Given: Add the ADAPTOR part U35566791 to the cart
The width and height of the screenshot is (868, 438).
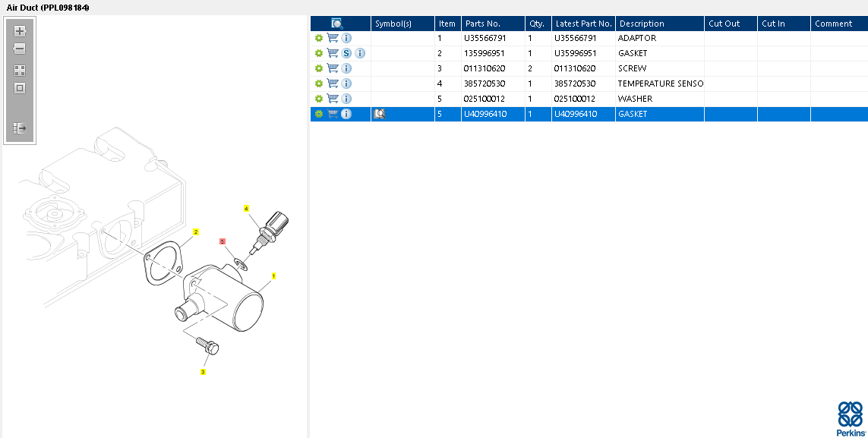Looking at the screenshot, I should [x=333, y=38].
